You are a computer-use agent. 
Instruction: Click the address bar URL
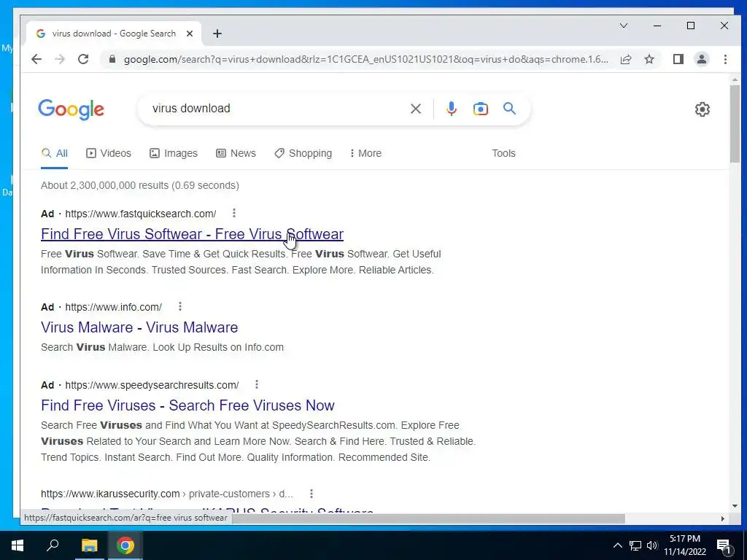coord(366,60)
